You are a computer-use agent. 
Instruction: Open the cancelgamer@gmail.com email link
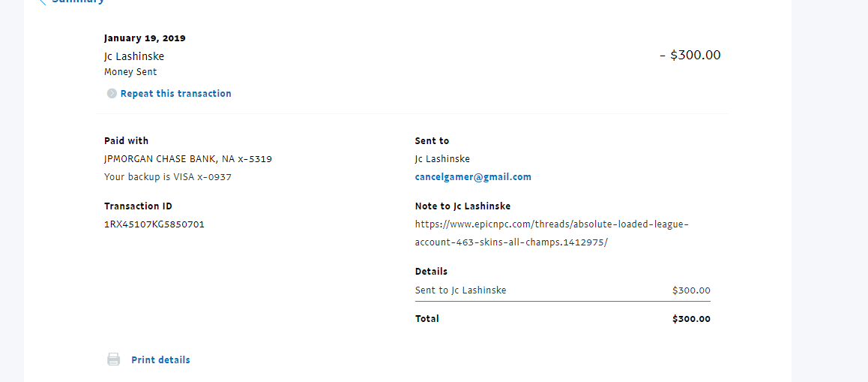(x=473, y=177)
